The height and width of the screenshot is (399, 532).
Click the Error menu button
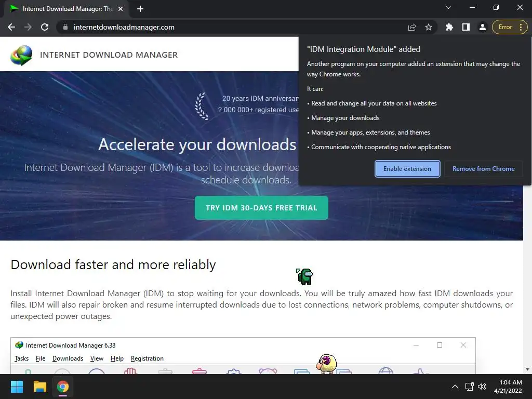510,27
